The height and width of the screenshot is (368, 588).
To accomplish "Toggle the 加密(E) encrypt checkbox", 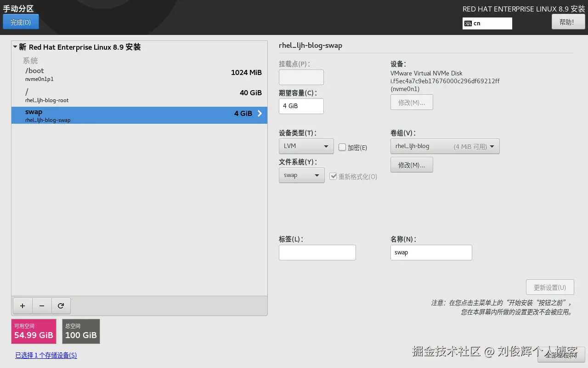I will [342, 147].
